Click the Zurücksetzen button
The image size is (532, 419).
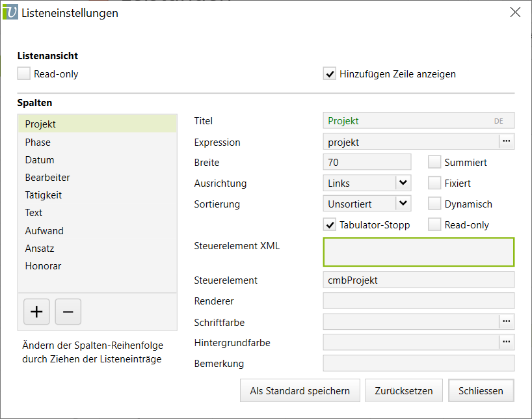click(403, 391)
